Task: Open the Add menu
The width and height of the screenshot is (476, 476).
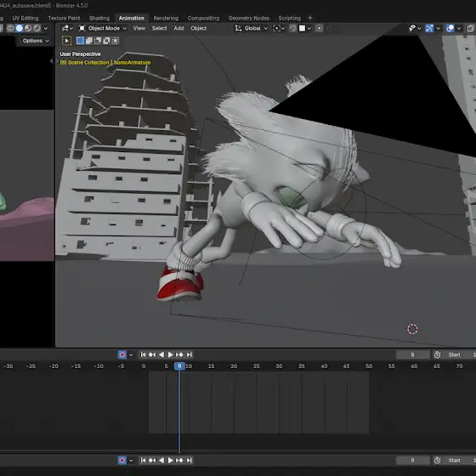Action: pyautogui.click(x=178, y=28)
